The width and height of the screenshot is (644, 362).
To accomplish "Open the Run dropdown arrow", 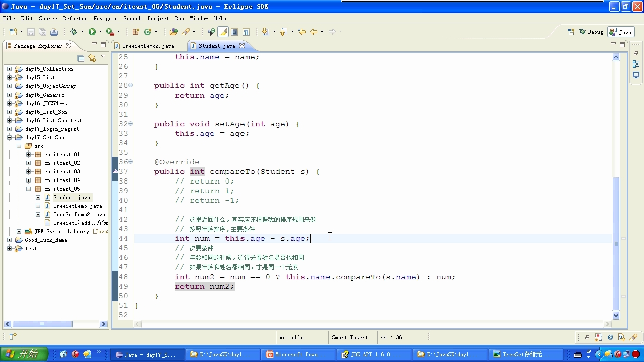I will [x=100, y=32].
